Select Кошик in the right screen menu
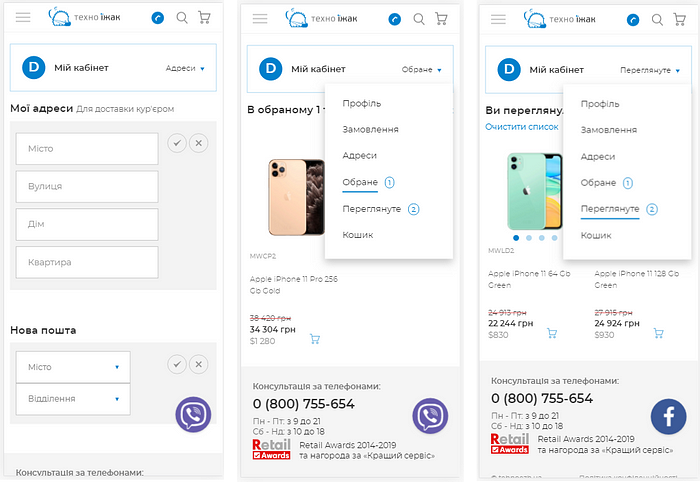 (596, 236)
